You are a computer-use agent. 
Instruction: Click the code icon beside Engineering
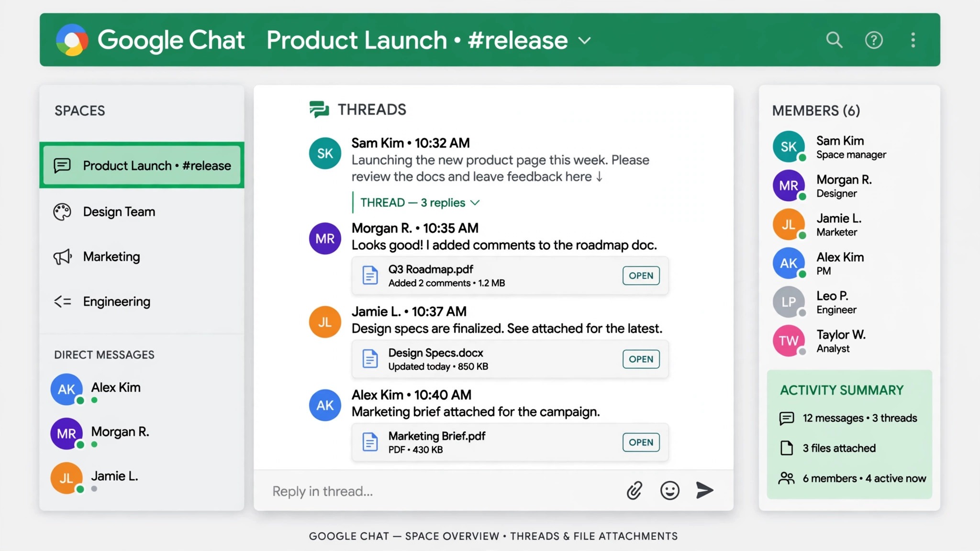click(62, 301)
